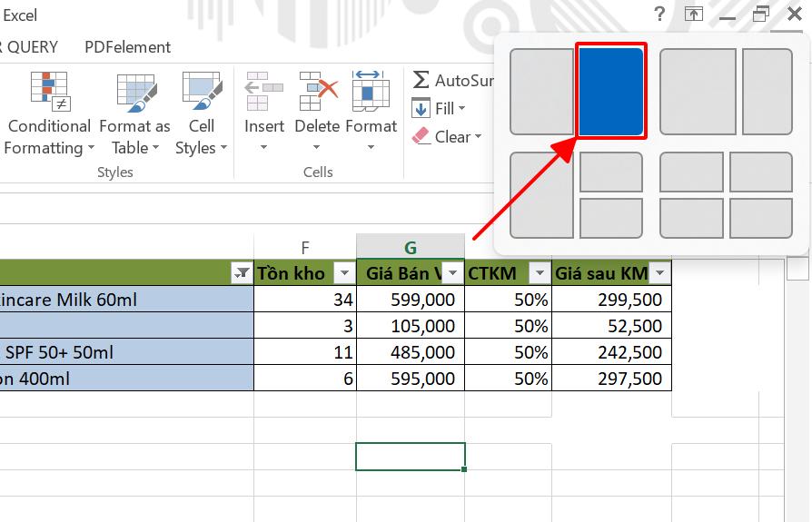Viewport: 812px width, 522px height.
Task: Click the Format cells icon
Action: pyautogui.click(x=371, y=92)
